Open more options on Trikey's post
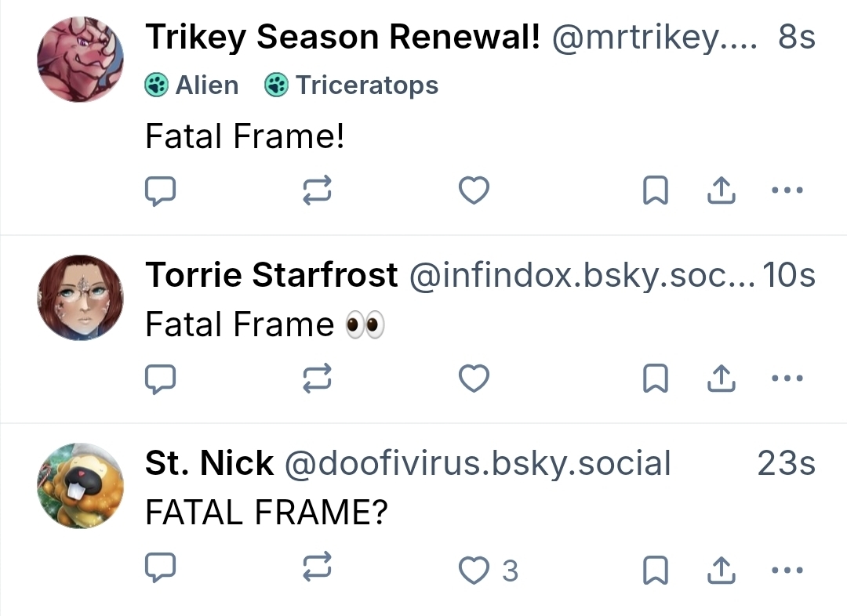This screenshot has width=847, height=616. coord(787,190)
